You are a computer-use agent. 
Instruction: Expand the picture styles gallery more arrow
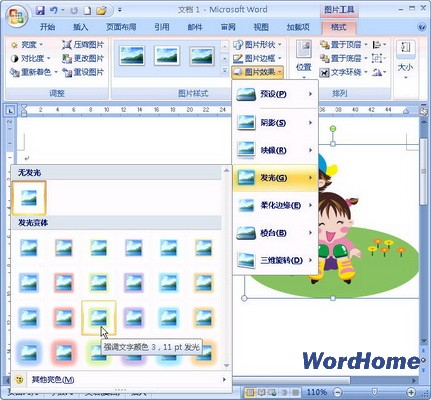(x=225, y=71)
